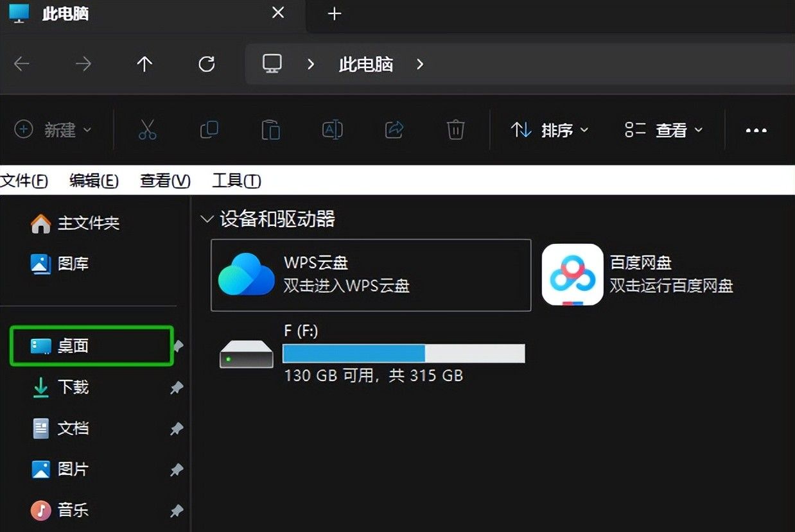Click the Paste icon in the toolbar

[270, 130]
